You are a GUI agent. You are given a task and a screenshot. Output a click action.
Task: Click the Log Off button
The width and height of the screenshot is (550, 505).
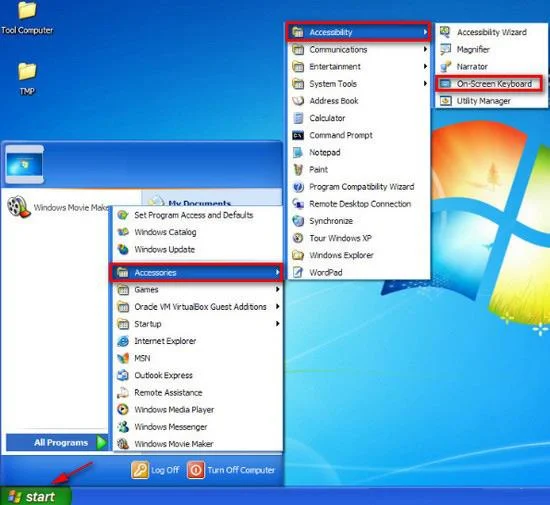(155, 470)
